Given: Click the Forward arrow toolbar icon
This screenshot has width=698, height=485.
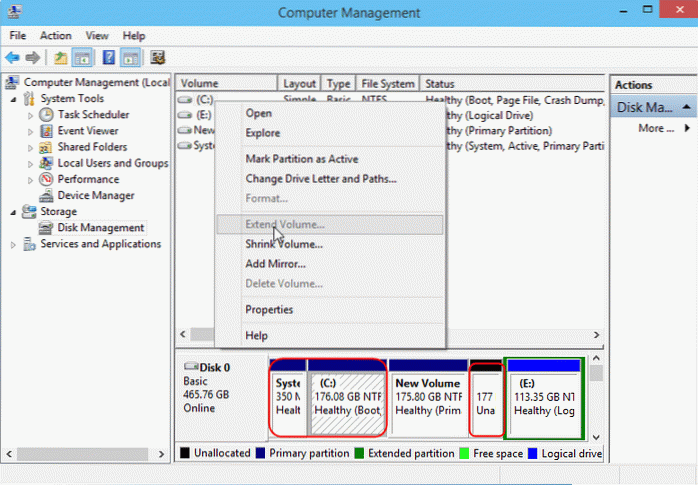Looking at the screenshot, I should pos(32,58).
